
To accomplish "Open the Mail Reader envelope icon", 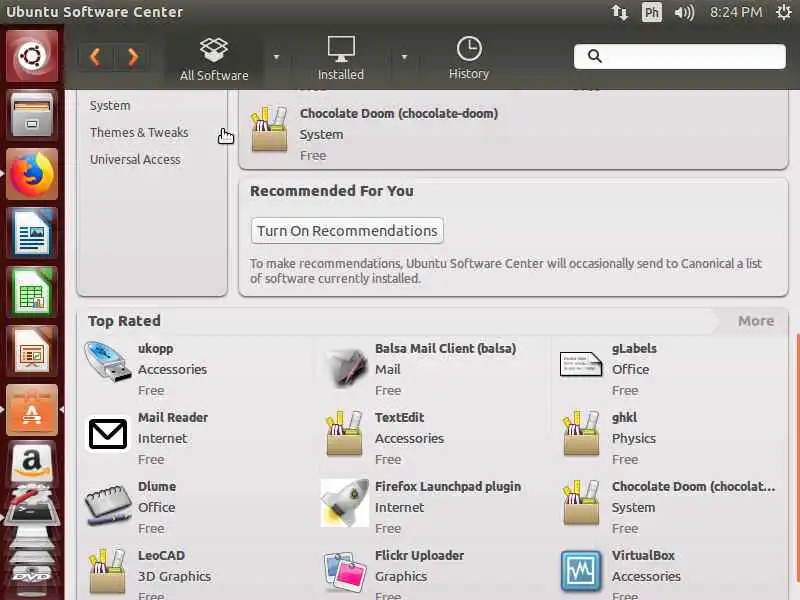I will coord(108,434).
